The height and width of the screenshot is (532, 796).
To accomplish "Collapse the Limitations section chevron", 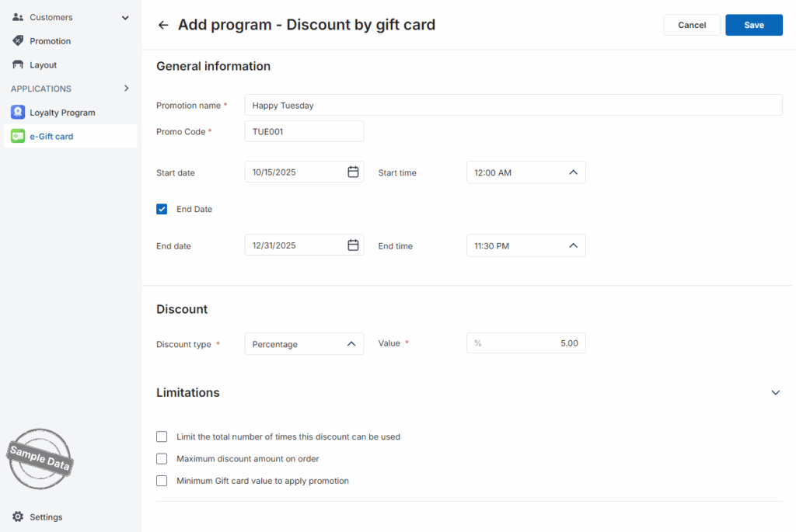I will point(775,393).
